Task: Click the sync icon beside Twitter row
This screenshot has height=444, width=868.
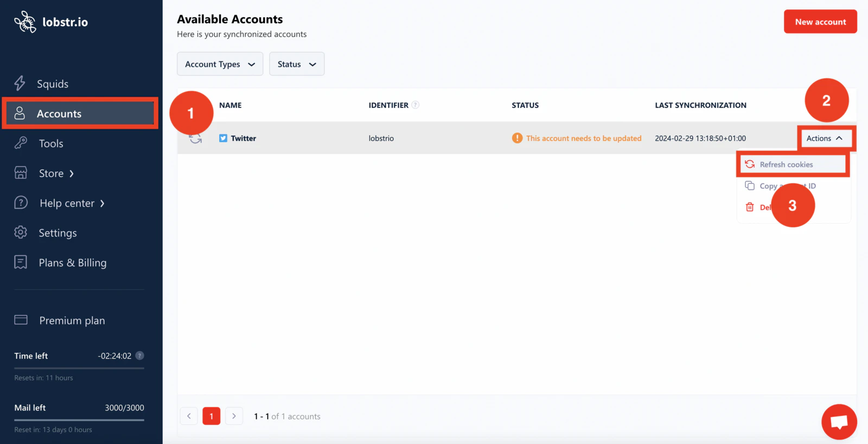Action: (x=195, y=139)
